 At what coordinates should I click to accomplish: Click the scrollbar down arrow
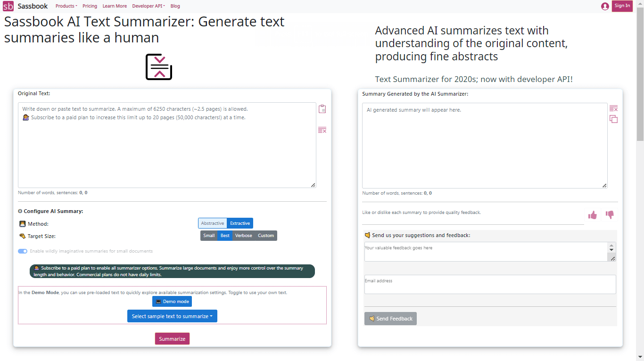click(640, 357)
